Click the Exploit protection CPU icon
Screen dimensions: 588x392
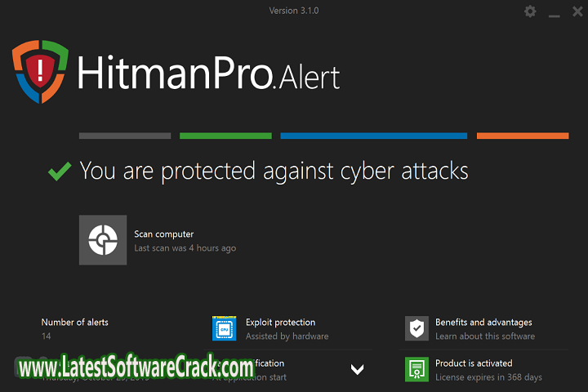pyautogui.click(x=225, y=328)
